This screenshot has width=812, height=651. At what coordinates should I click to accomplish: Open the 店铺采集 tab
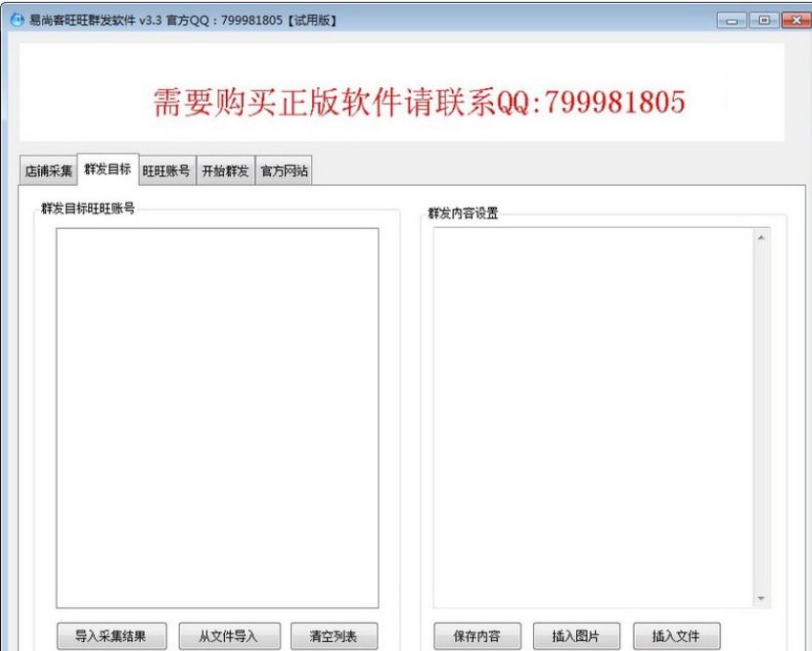pyautogui.click(x=49, y=170)
